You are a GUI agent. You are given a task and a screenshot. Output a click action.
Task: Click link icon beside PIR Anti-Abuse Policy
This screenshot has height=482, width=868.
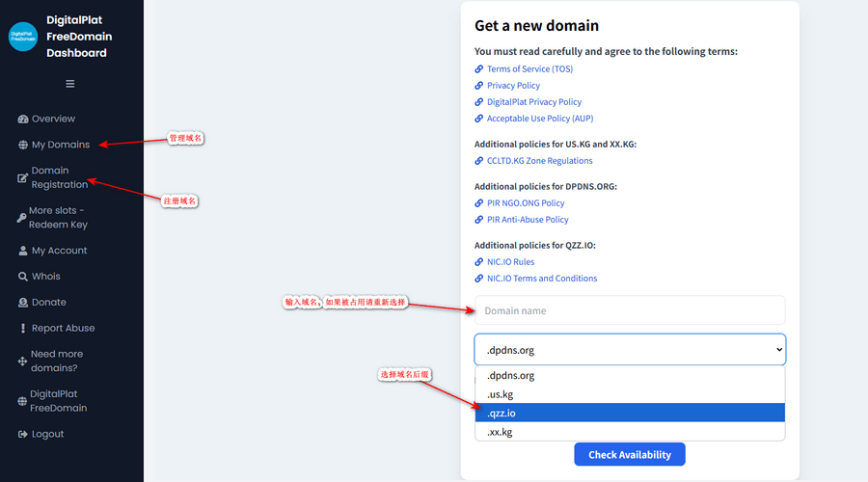(478, 220)
